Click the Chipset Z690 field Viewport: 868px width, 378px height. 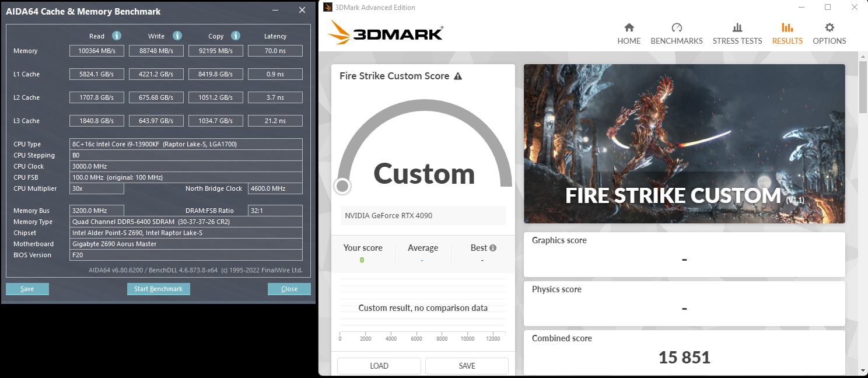(186, 233)
